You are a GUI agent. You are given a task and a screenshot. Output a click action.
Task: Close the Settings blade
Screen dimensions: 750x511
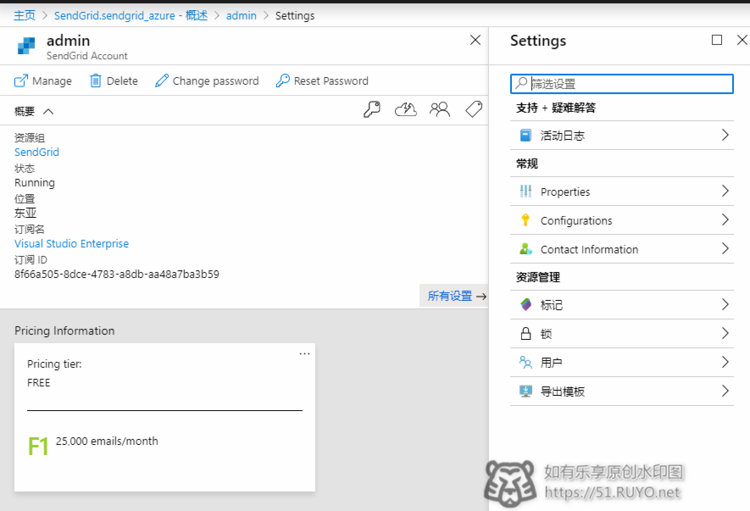[742, 40]
